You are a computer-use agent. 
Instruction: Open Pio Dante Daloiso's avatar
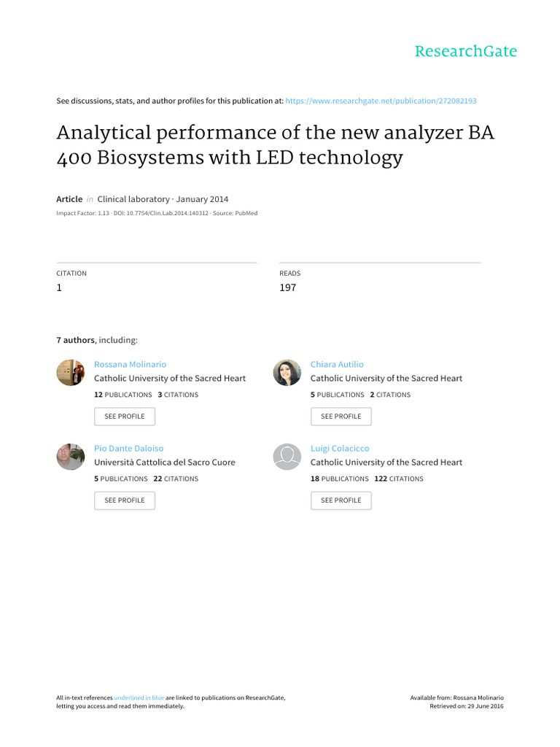[x=71, y=457]
